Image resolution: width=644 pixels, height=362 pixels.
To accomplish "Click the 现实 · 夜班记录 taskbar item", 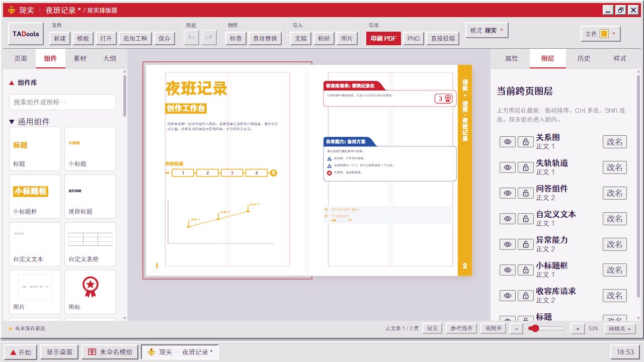I will point(180,352).
